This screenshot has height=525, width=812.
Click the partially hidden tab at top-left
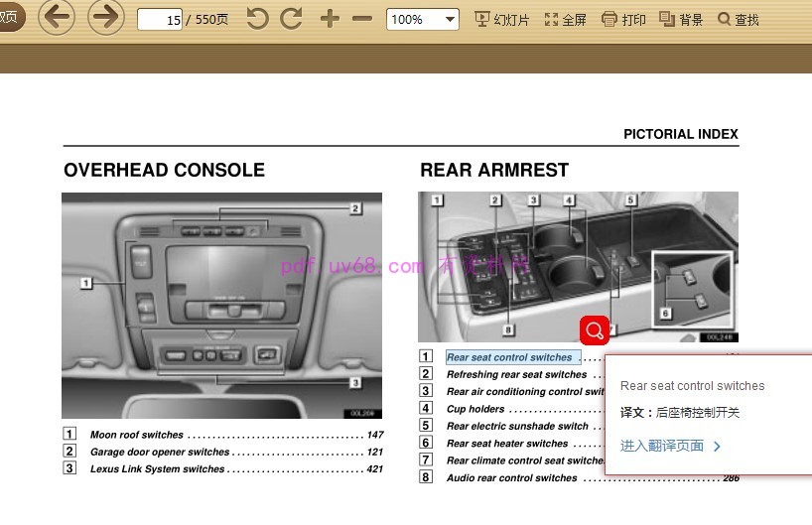10,17
